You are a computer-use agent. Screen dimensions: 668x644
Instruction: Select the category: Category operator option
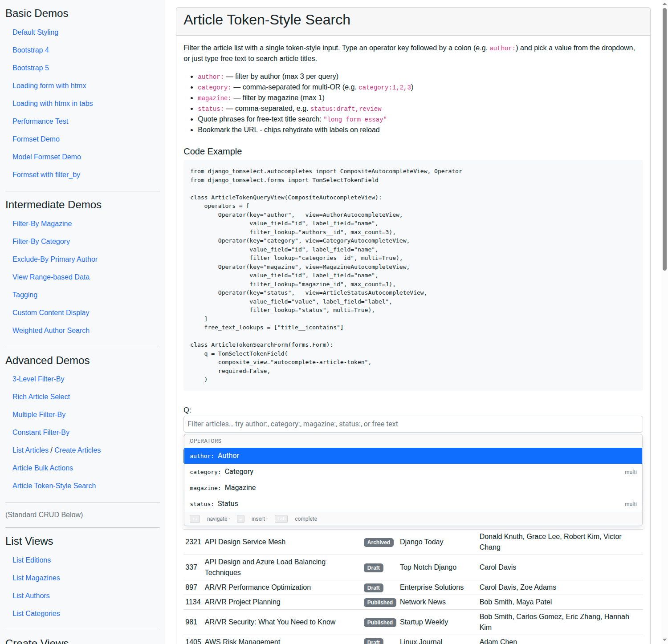pos(413,472)
